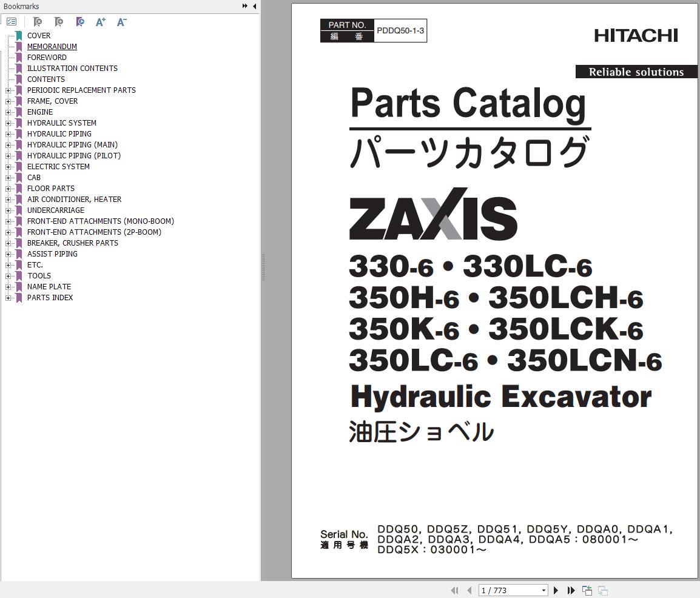This screenshot has width=700, height=598.
Task: Click the Hydraulic Excavator heading
Action: (x=500, y=397)
